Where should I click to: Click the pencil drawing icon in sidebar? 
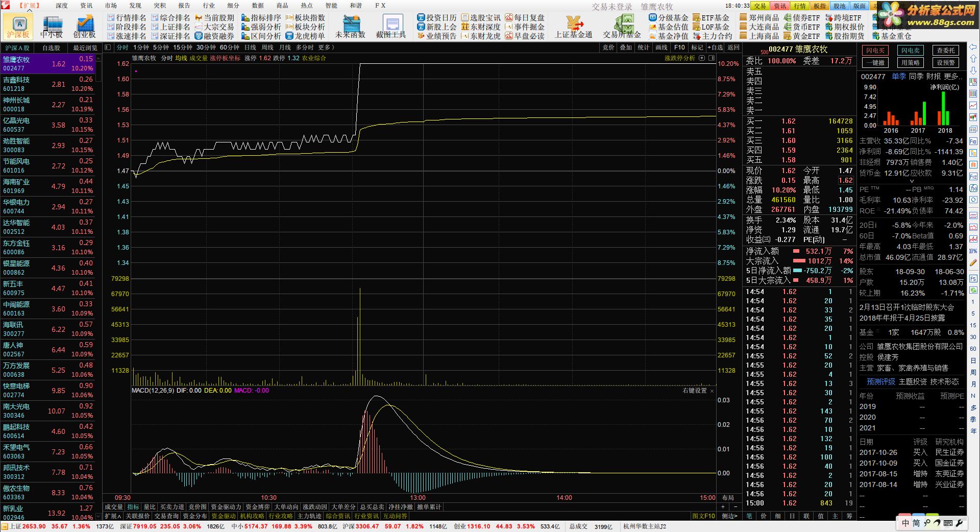pos(973,263)
